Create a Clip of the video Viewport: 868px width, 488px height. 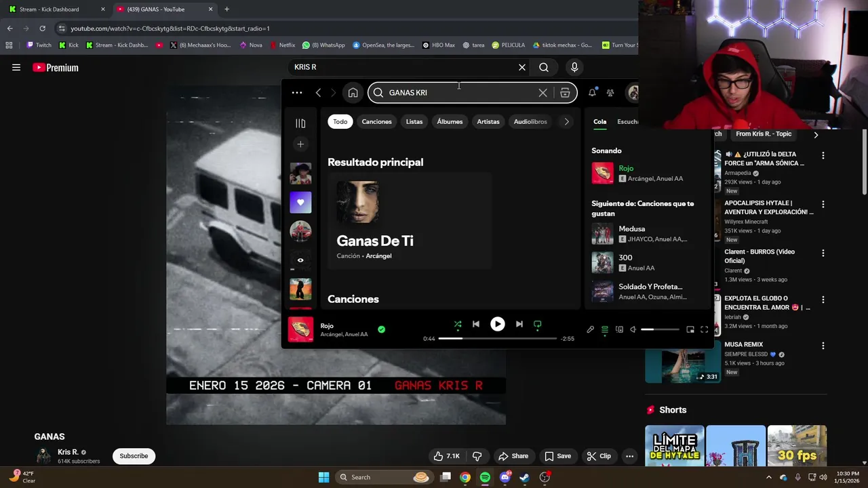(599, 456)
